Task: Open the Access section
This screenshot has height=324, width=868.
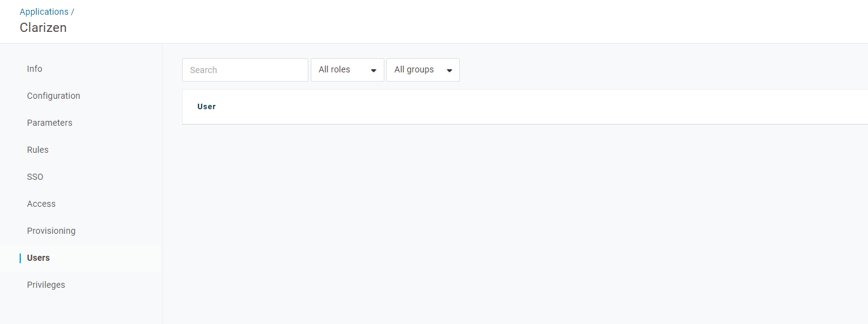Action: (41, 204)
